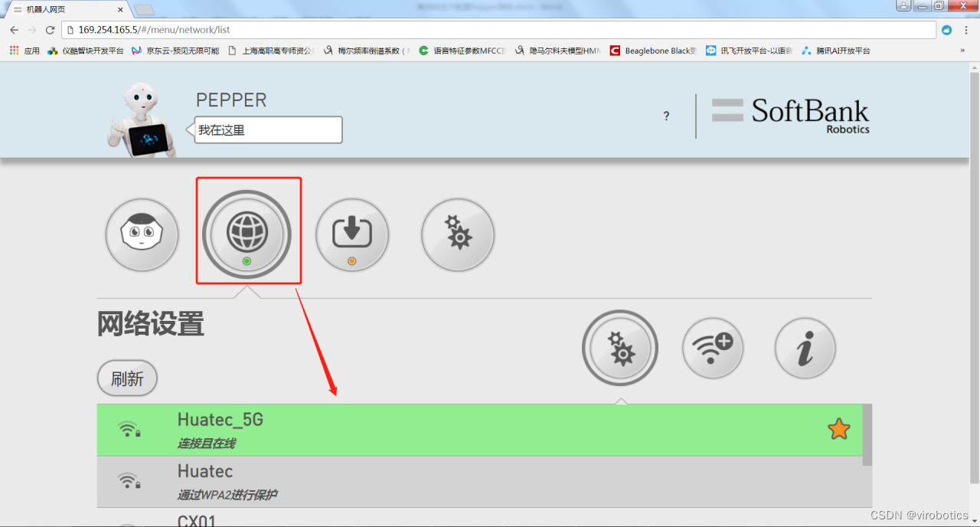Add a new Wi-Fi network icon
Screen dimensions: 980x527
[x=713, y=349]
